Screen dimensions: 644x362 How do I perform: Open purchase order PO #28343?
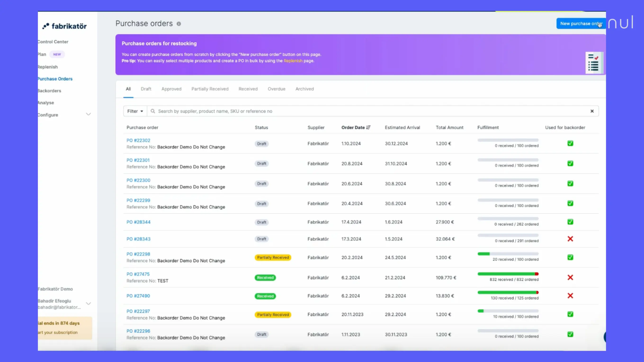coord(139,239)
